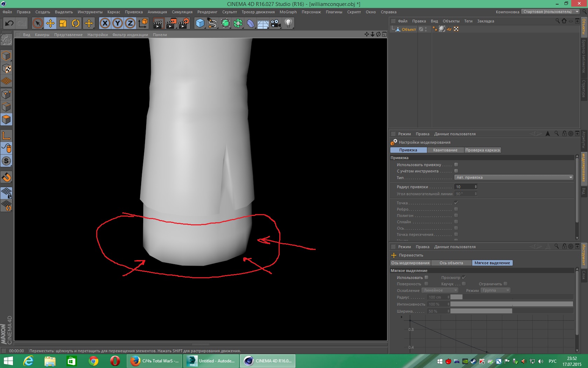Toggle X axis lock

click(105, 23)
